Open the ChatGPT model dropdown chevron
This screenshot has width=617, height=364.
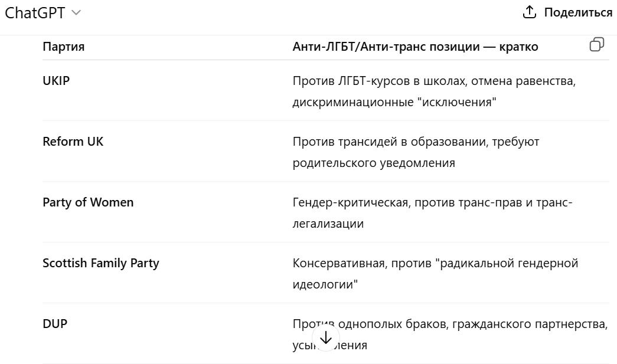[x=76, y=12]
